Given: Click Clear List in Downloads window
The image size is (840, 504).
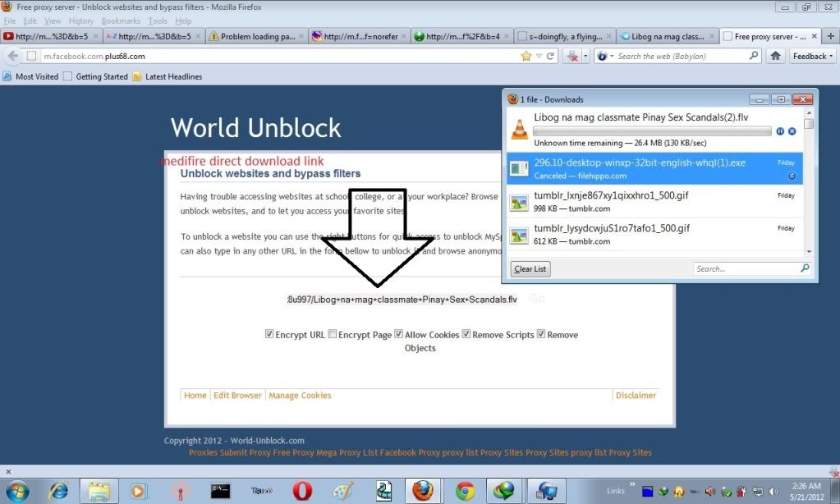Looking at the screenshot, I should tap(530, 269).
